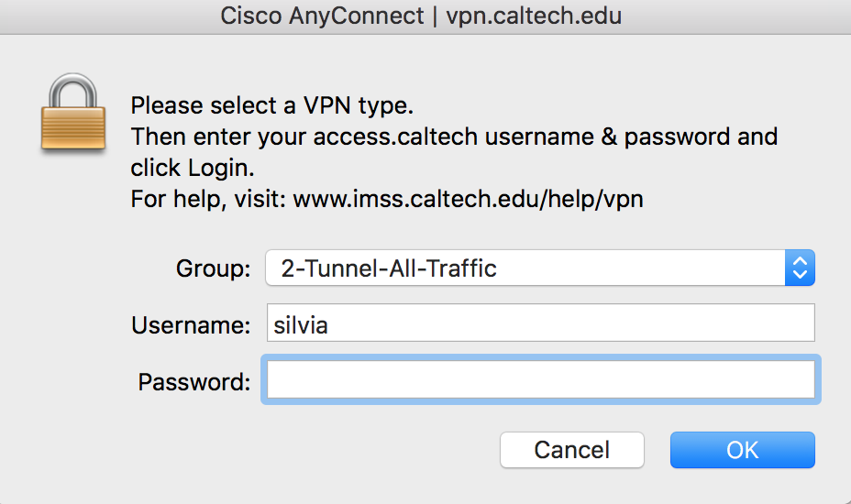Click the 2-Tunnel-All-Traffic selection text

(389, 268)
